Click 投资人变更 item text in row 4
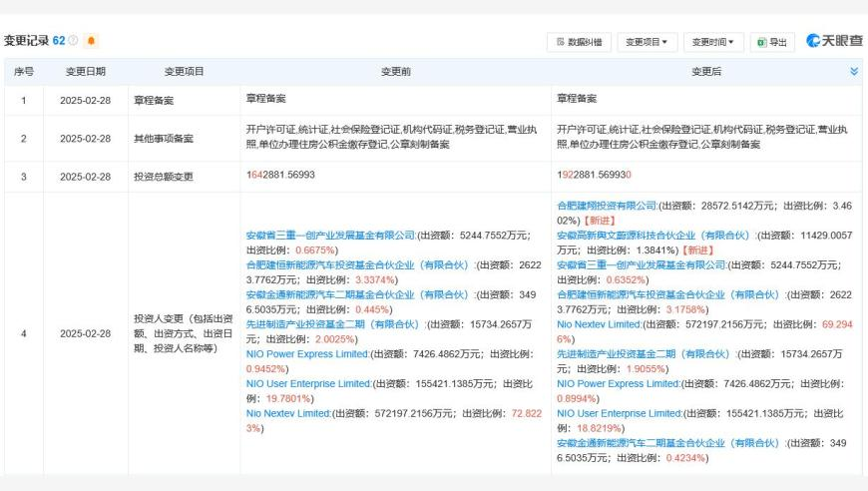This screenshot has width=868, height=491. 184,333
